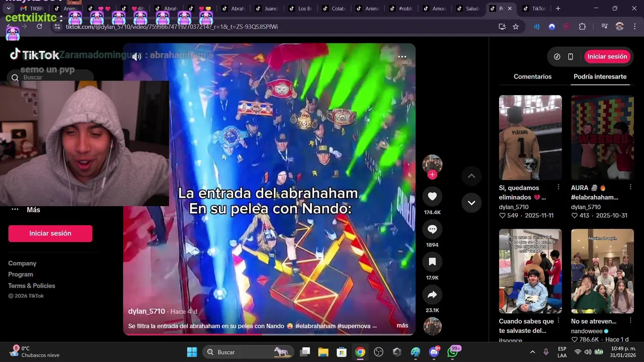The height and width of the screenshot is (362, 644).
Task: Open 'Si, quedamos eliminados' video thumbnail
Action: click(530, 137)
